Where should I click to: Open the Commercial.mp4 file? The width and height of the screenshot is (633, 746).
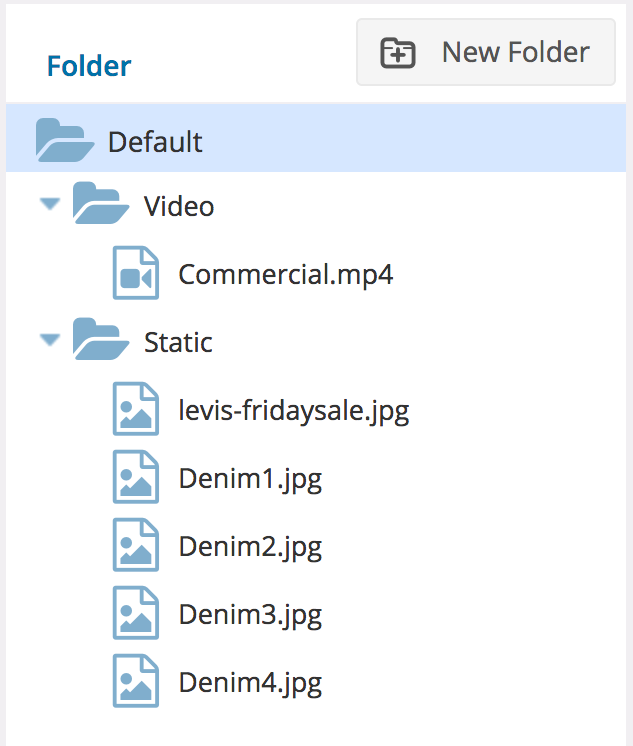[x=286, y=275]
